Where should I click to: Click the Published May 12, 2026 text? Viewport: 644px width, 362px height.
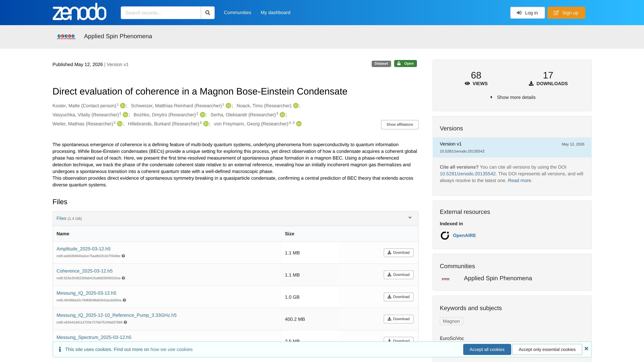pos(77,65)
